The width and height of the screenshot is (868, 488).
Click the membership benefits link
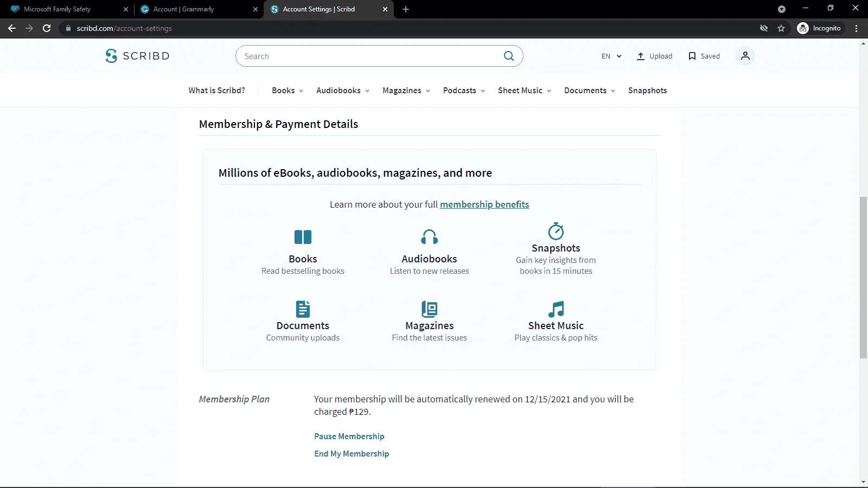click(484, 204)
